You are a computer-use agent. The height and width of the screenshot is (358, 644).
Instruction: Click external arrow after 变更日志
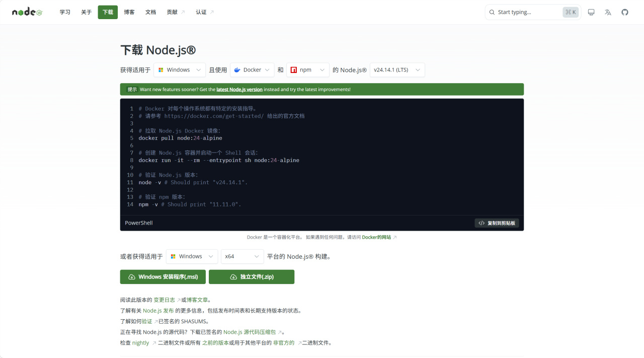179,300
